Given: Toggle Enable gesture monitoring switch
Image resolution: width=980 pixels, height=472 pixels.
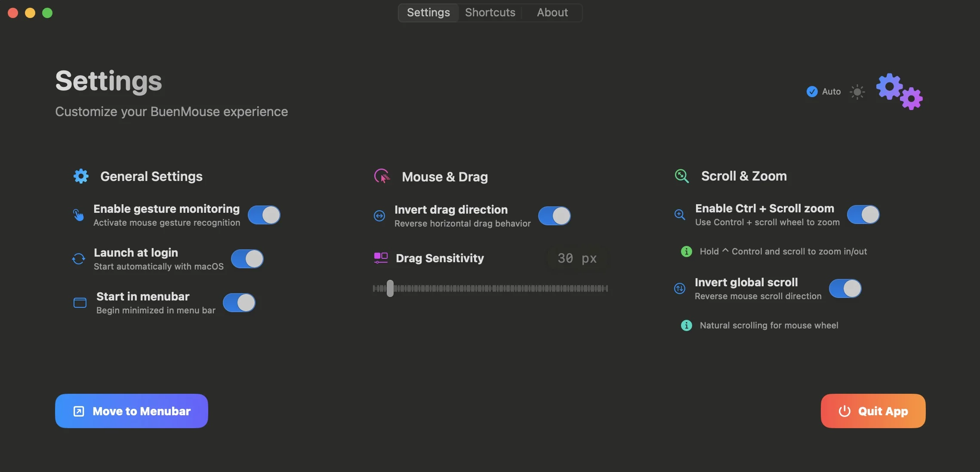Looking at the screenshot, I should [x=264, y=215].
